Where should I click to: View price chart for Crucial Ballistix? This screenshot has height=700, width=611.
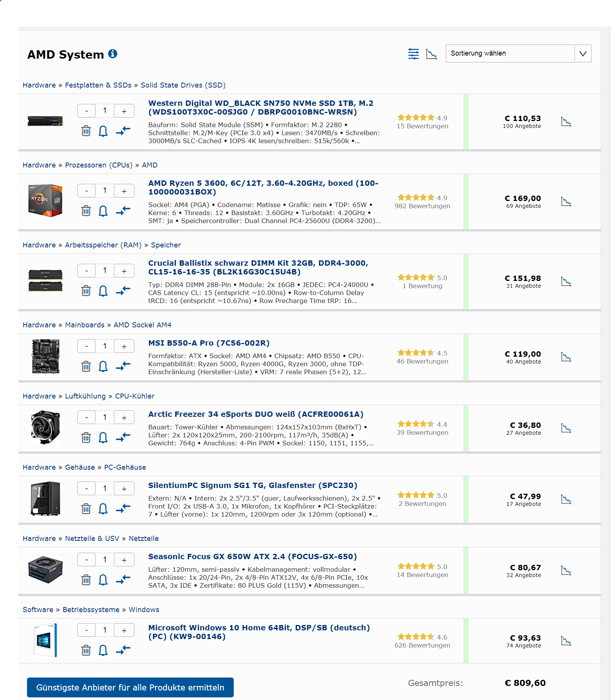[x=566, y=282]
